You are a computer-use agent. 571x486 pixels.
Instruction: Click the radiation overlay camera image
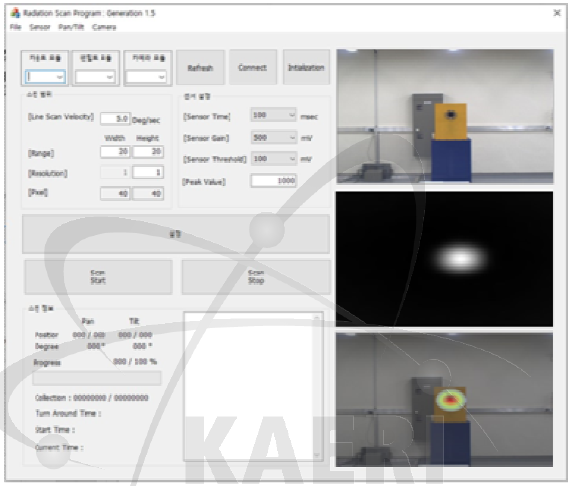coord(444,400)
